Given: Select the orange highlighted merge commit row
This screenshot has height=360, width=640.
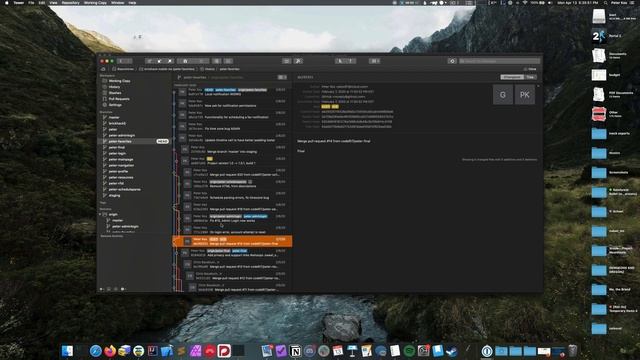Looking at the screenshot, I should 232,241.
